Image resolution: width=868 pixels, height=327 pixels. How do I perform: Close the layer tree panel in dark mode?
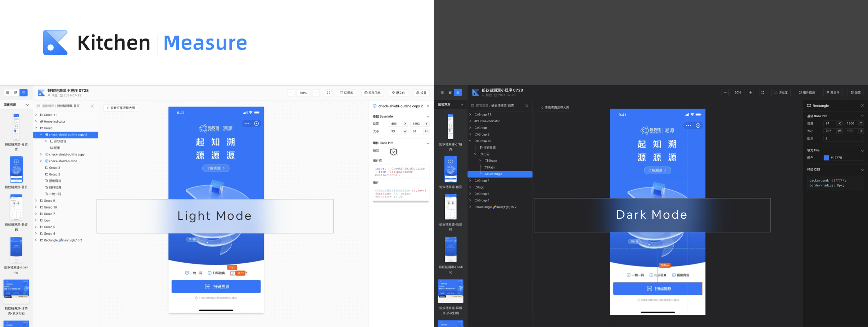pos(527,106)
